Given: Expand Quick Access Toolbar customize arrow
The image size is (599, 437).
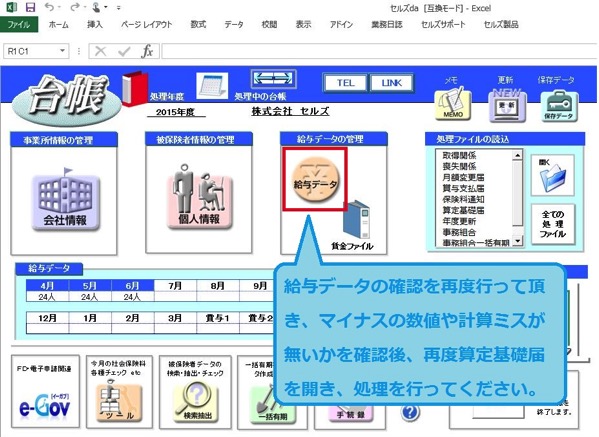Looking at the screenshot, I should pyautogui.click(x=119, y=7).
